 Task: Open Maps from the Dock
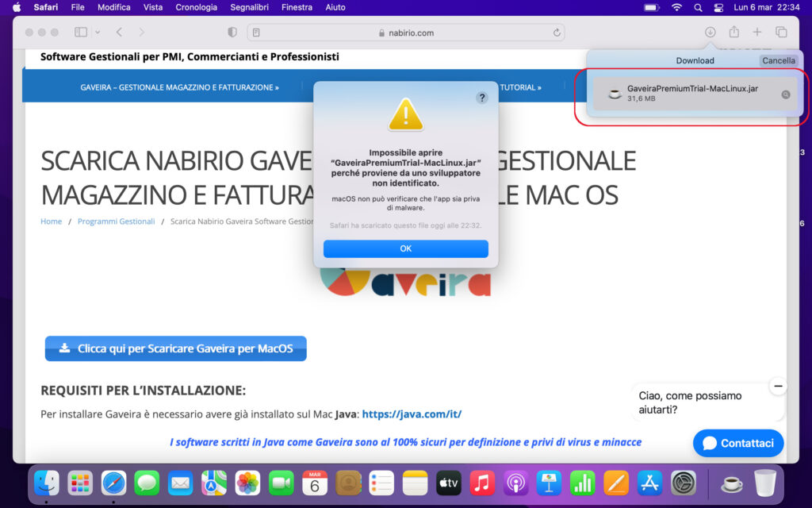[214, 483]
